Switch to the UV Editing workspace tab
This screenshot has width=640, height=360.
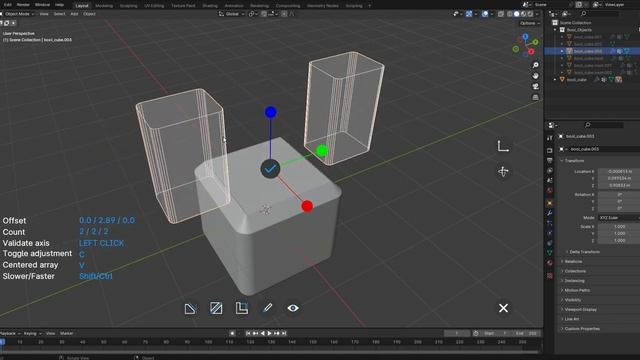[x=154, y=6]
